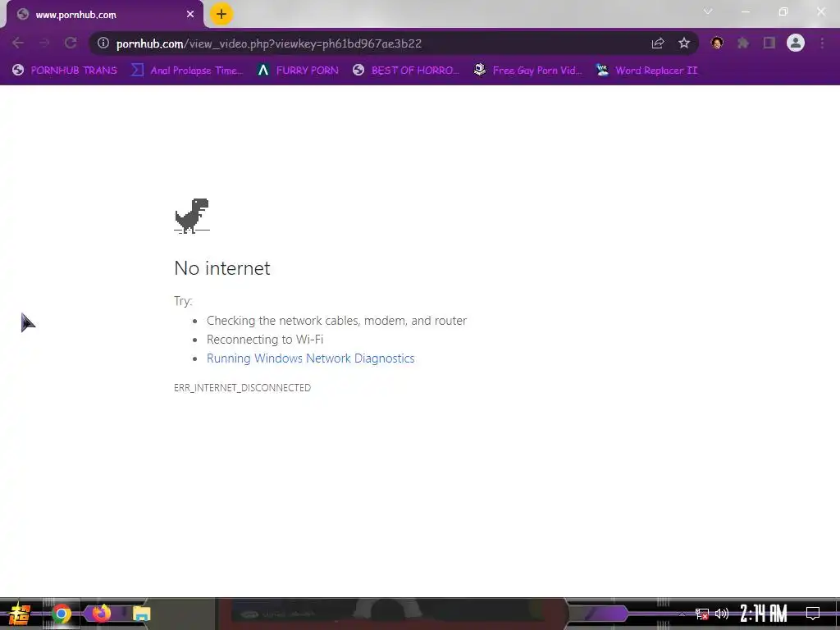The width and height of the screenshot is (840, 630).
Task: Open the disconnected network tray icon
Action: (702, 614)
